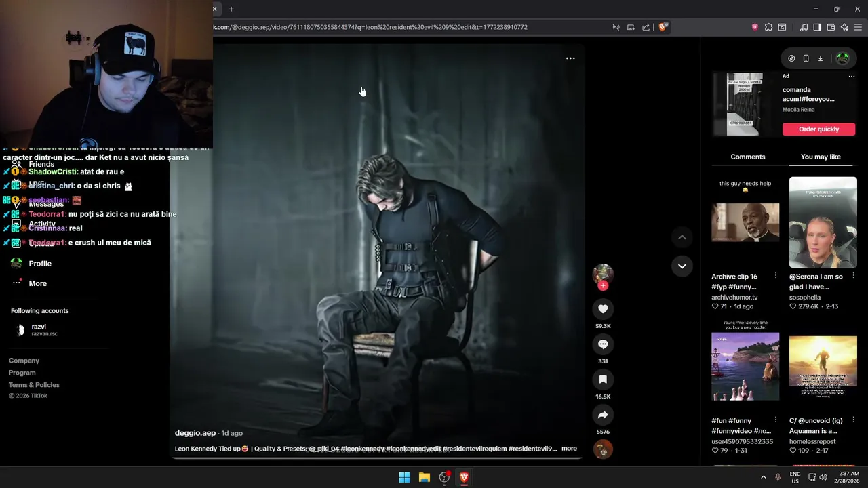The image size is (868, 488).
Task: Open the Brave hamburger main menu
Action: pyautogui.click(x=859, y=27)
